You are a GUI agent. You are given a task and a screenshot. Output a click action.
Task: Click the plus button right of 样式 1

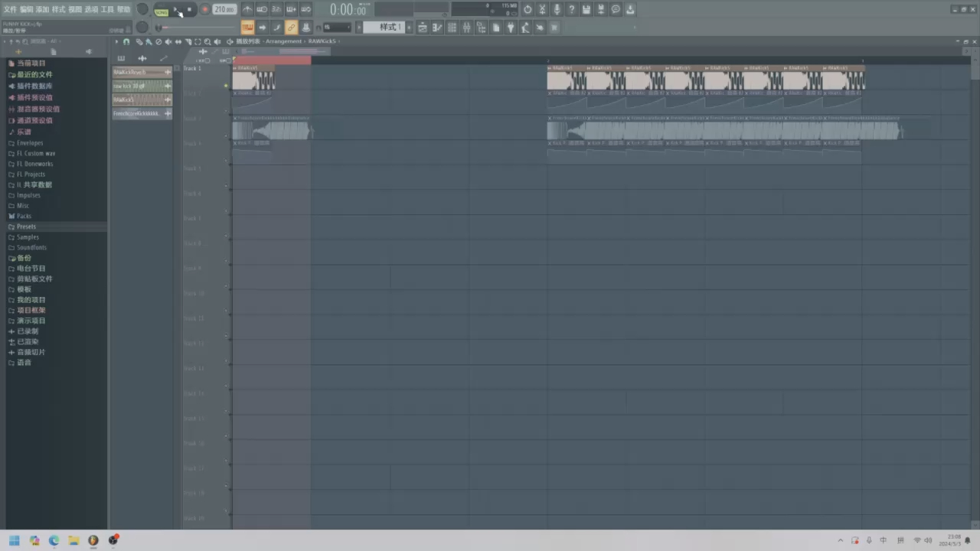click(x=410, y=28)
